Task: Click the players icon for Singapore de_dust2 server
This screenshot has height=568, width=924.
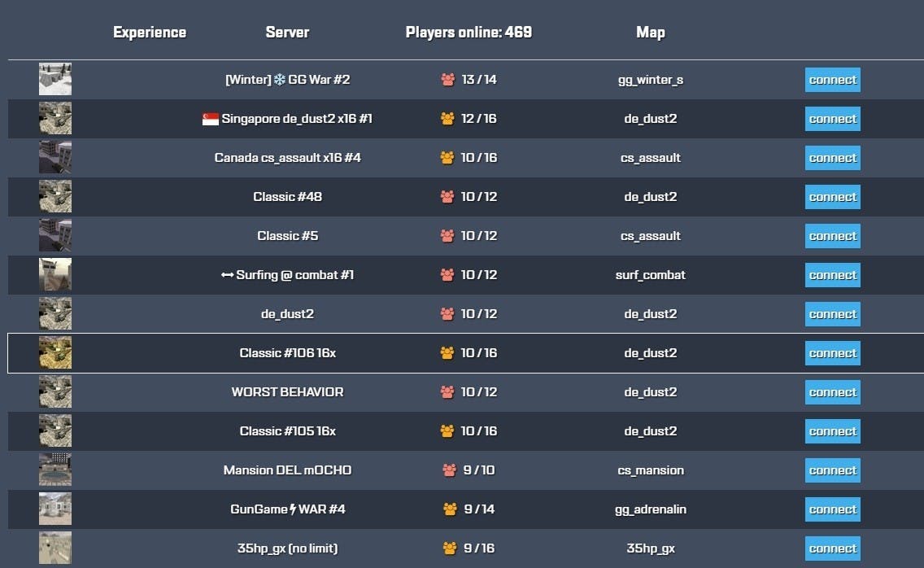Action: click(x=447, y=119)
